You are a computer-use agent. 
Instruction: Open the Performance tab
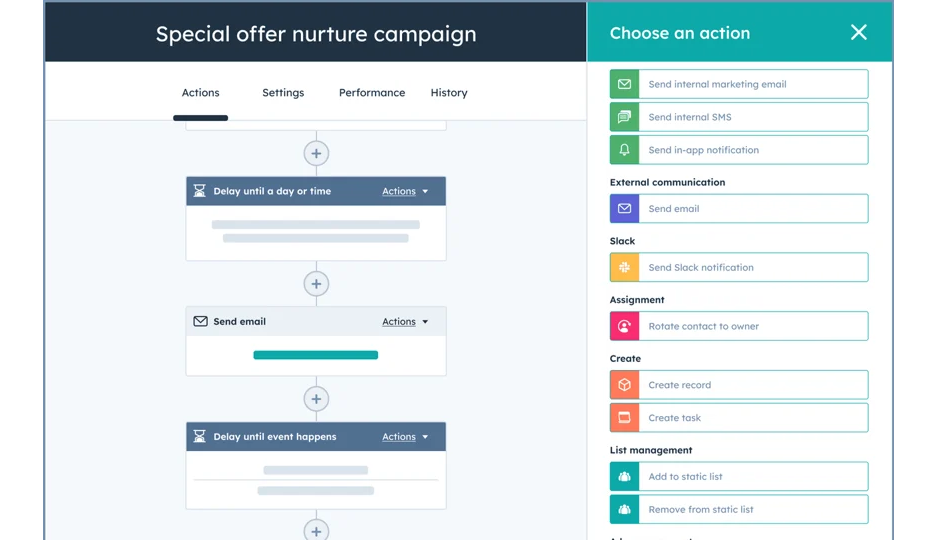[x=372, y=93]
